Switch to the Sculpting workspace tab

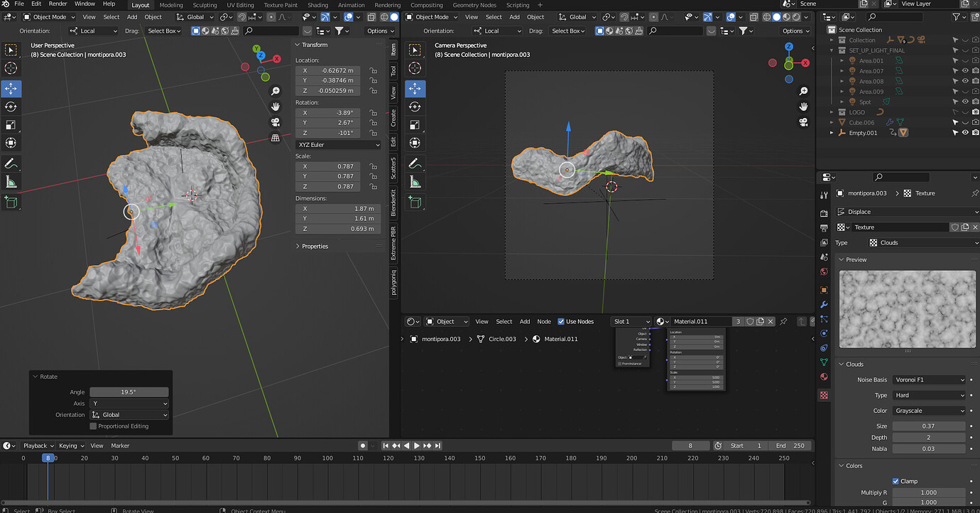(x=205, y=5)
